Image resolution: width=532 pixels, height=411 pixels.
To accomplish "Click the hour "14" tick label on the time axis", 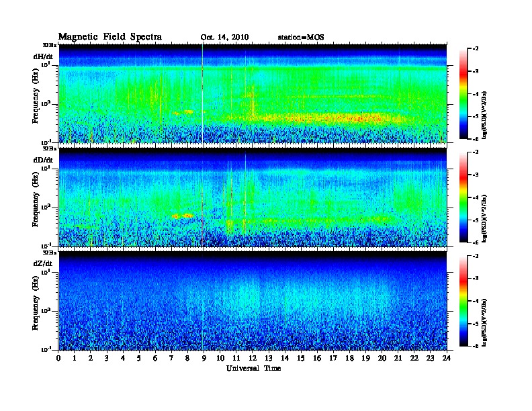I will click(285, 358).
